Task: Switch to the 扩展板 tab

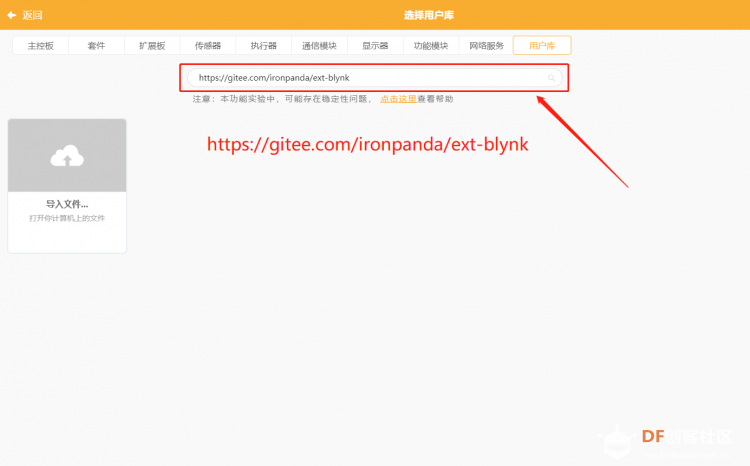Action: click(x=152, y=45)
